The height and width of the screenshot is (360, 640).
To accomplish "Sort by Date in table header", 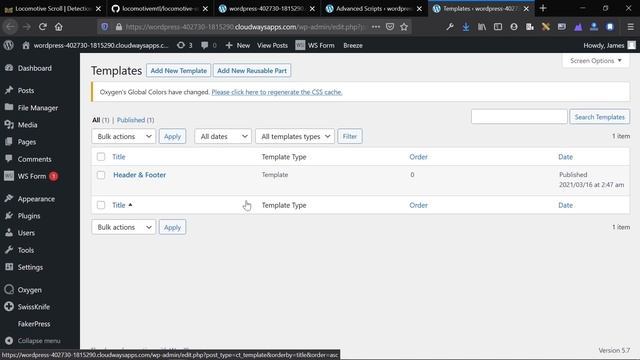I will point(565,157).
